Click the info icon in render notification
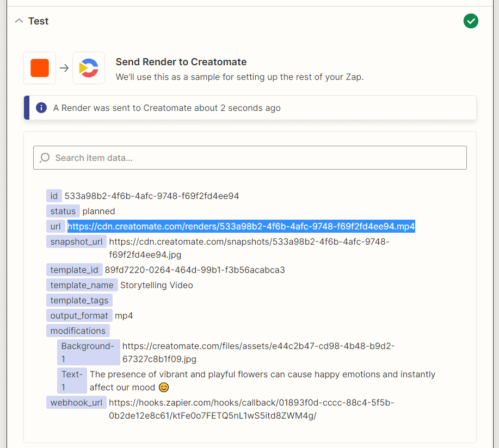This screenshot has width=499, height=448. tap(41, 108)
